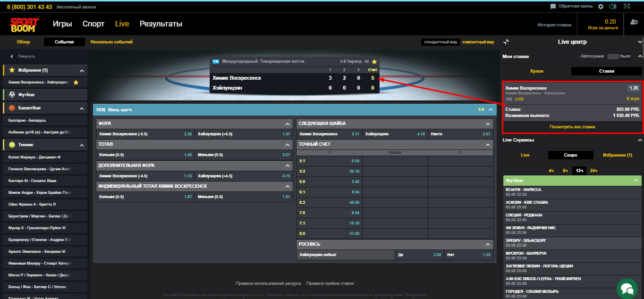Toggle favorite star on match scoreboard

374,61
